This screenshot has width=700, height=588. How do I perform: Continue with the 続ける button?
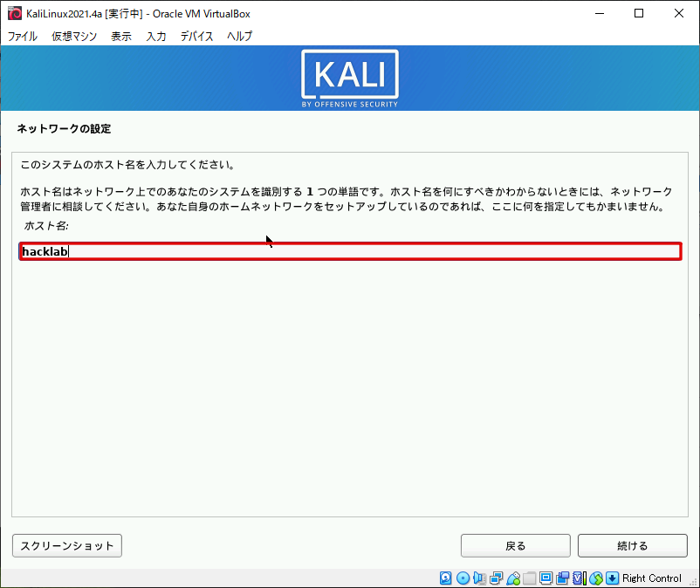tap(633, 545)
